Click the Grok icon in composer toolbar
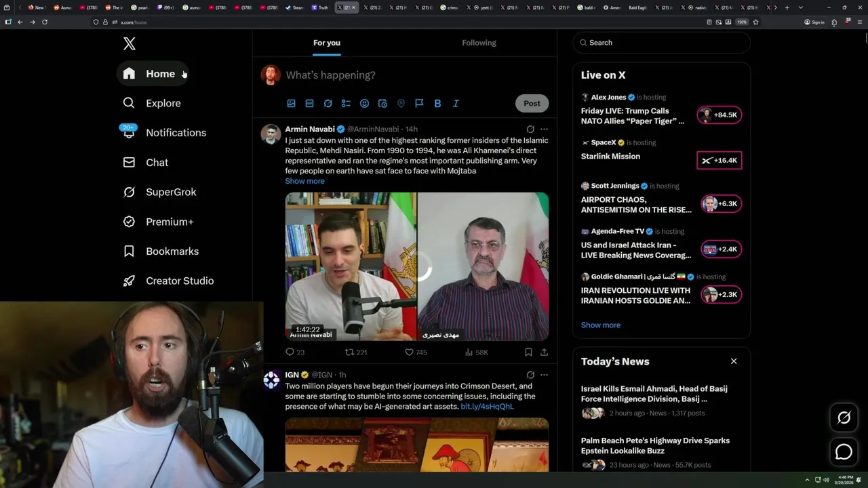Viewport: 868px width, 488px height. point(328,104)
